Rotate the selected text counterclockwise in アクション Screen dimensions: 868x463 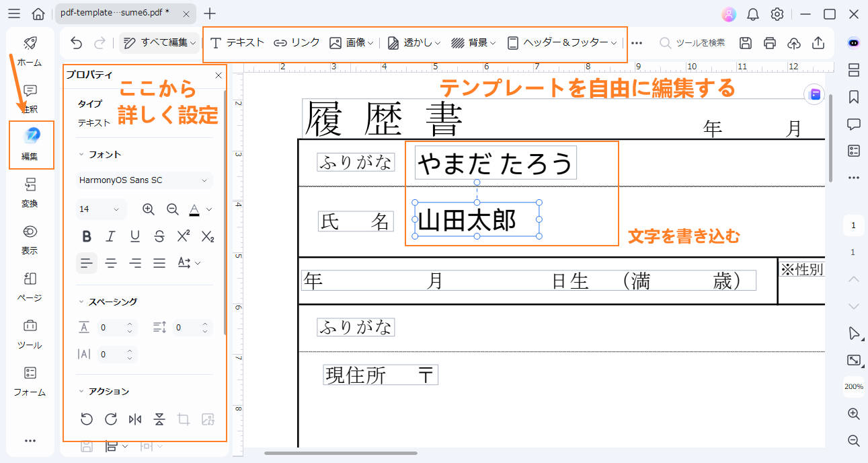pos(86,419)
